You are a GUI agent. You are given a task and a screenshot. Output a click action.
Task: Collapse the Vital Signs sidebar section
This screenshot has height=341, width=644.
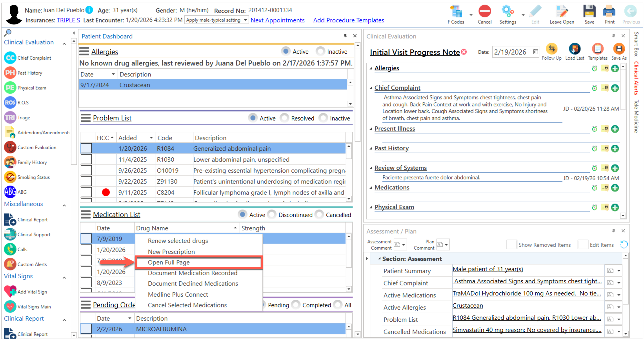[x=64, y=278]
